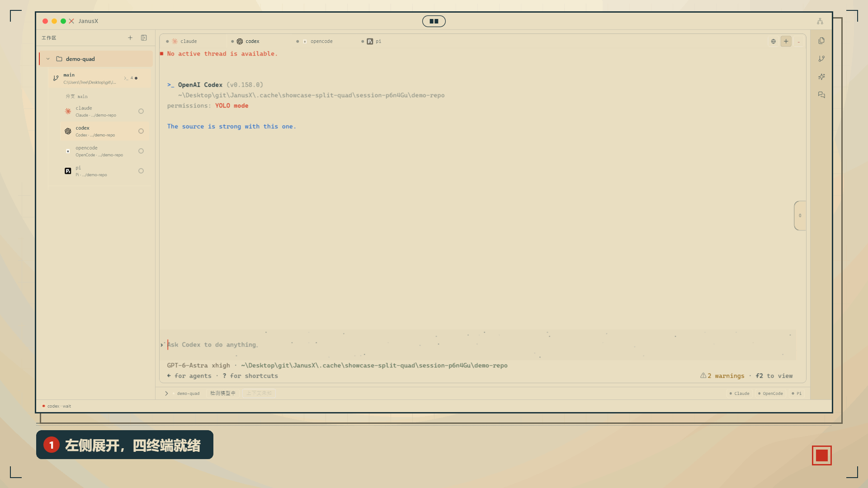
Task: Open the sparkle AI icon in right rail
Action: point(821,77)
